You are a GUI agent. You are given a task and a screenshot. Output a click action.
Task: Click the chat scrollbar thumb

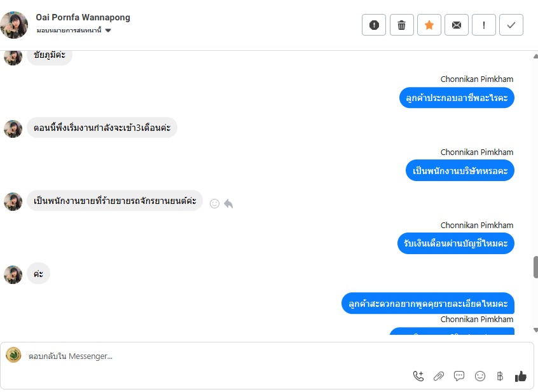point(535,267)
